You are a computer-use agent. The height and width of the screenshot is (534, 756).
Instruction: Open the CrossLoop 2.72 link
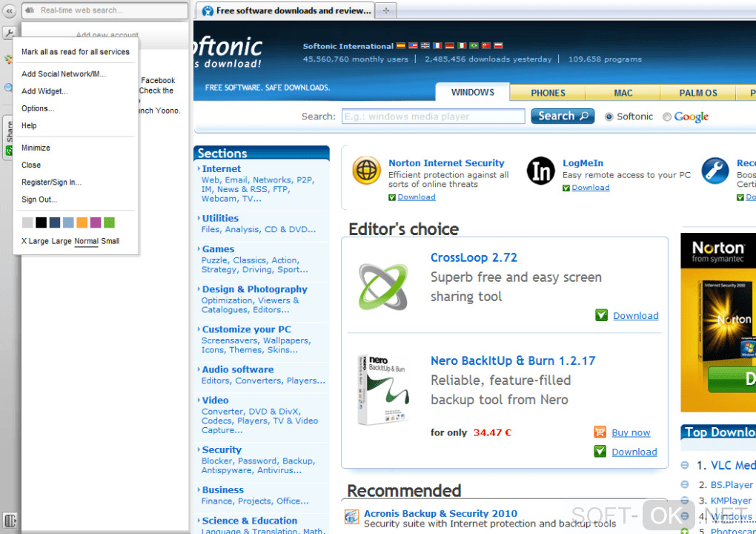[474, 257]
